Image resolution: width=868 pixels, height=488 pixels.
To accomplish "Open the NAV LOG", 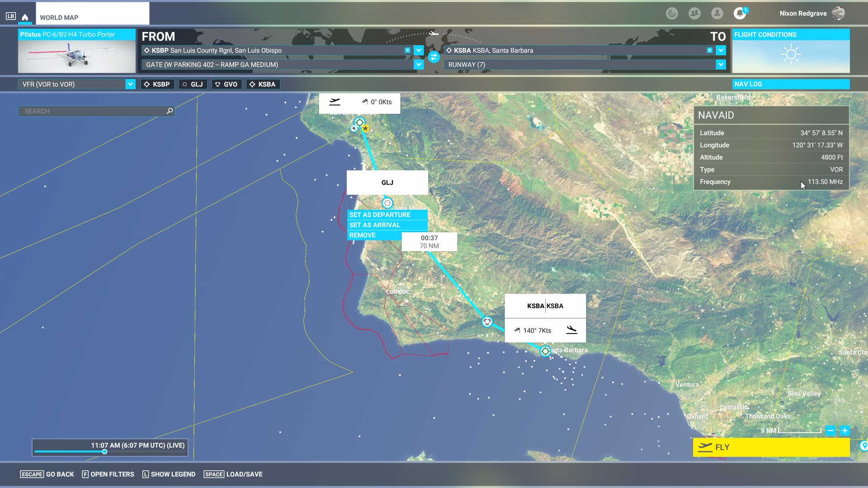I will coord(790,84).
